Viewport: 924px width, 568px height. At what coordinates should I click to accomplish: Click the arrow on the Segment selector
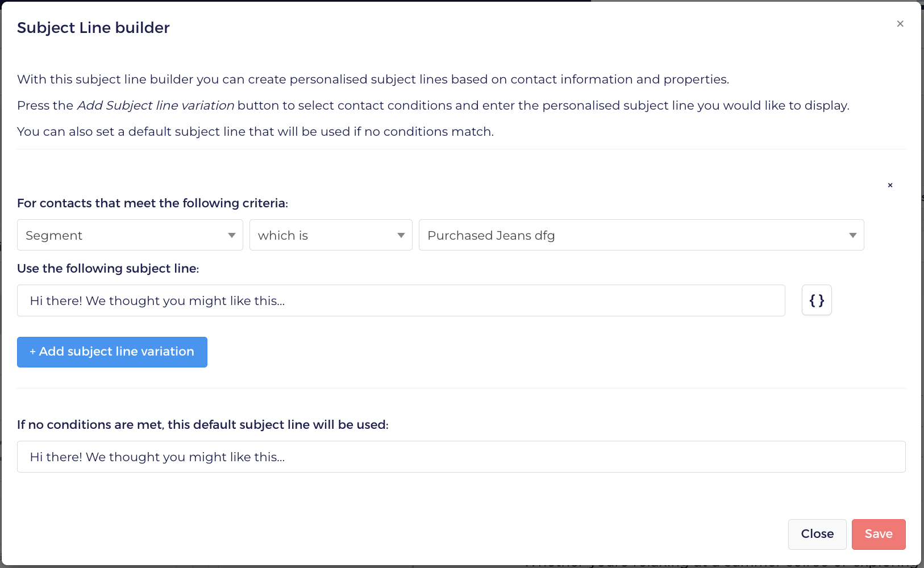(x=231, y=236)
